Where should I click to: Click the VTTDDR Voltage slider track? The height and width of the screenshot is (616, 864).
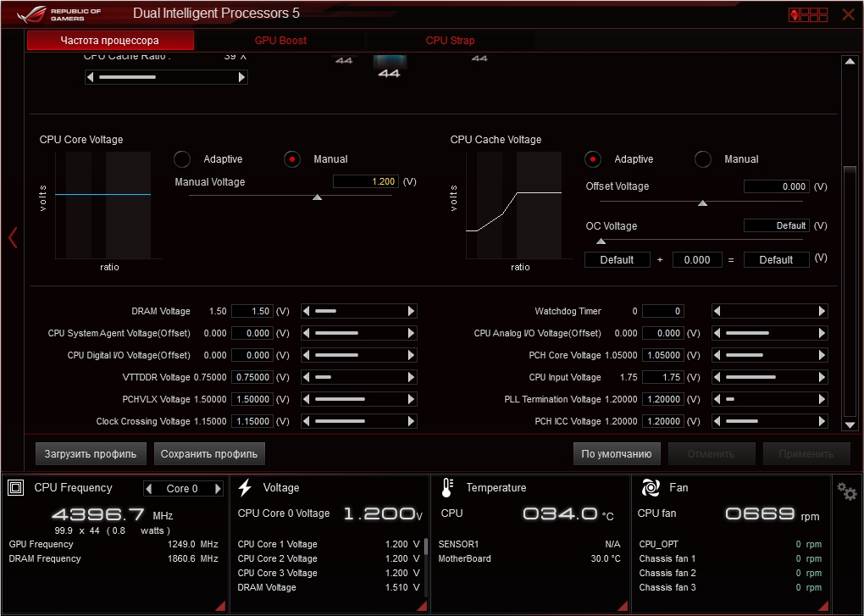(x=358, y=377)
